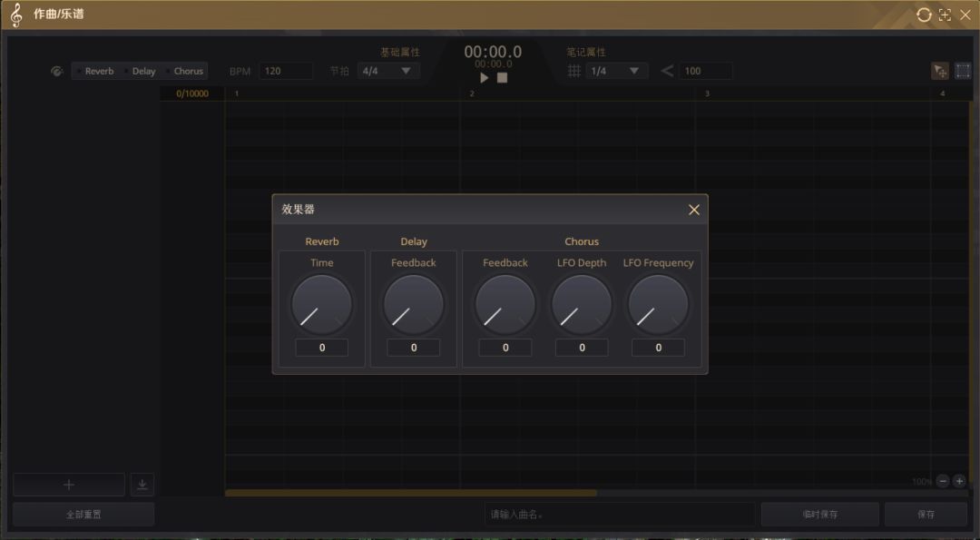This screenshot has width=980, height=540.
Task: Click the effects settings icon beside Reverb
Action: 57,71
